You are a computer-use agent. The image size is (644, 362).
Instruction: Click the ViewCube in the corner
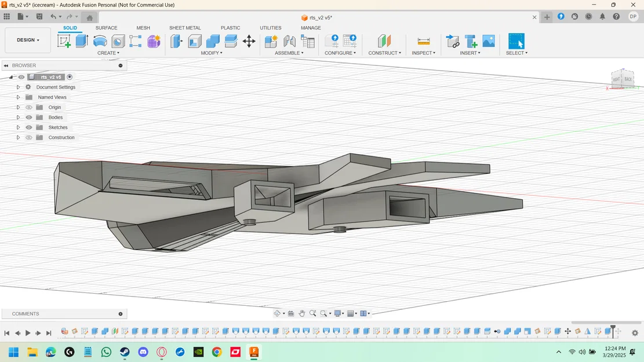(623, 79)
